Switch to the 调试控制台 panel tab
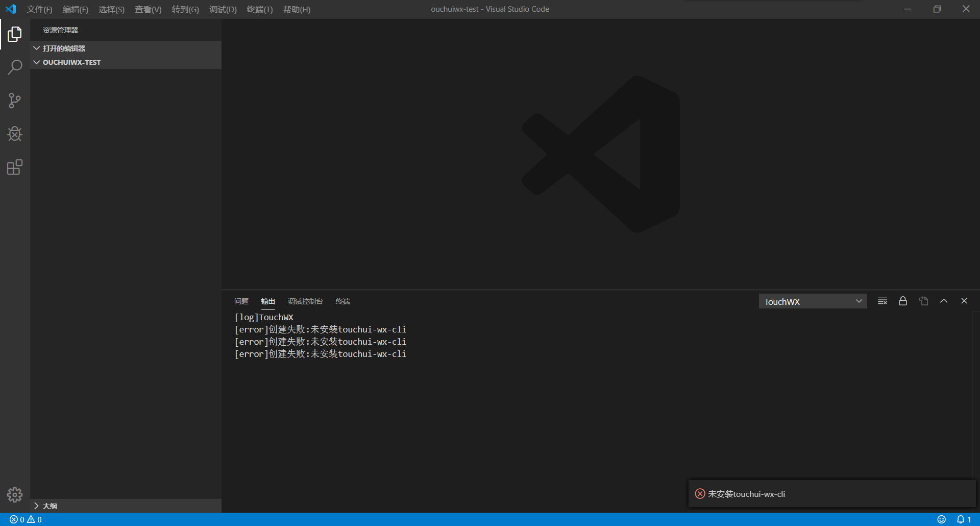The height and width of the screenshot is (526, 980). (x=305, y=301)
